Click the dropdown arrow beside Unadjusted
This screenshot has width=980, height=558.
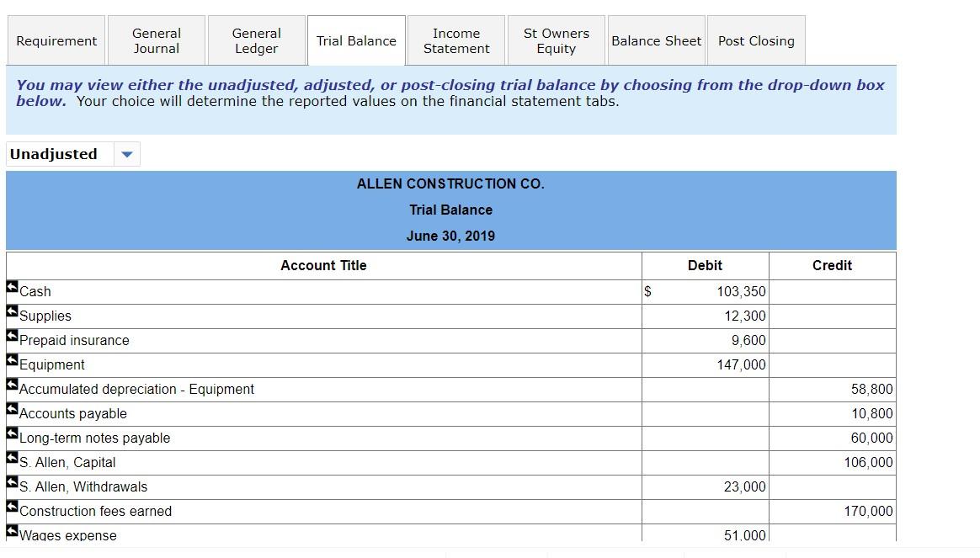(x=126, y=154)
